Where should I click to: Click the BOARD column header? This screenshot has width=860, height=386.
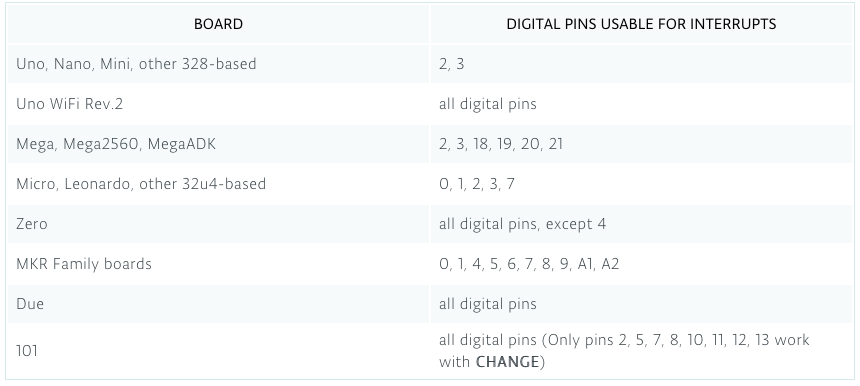click(218, 24)
